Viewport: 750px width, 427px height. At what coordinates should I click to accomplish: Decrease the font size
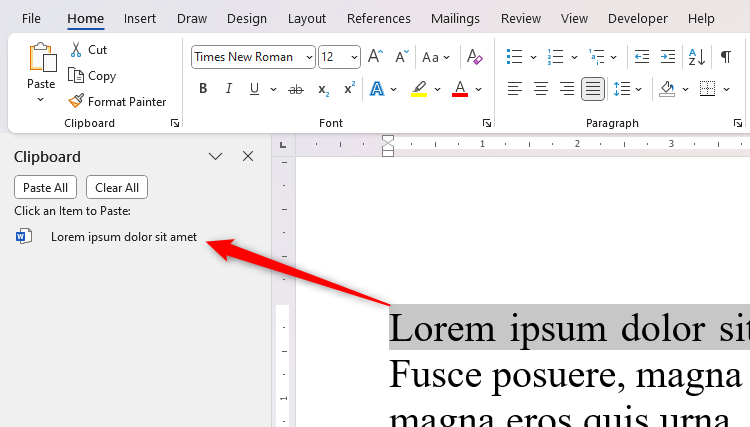point(402,57)
